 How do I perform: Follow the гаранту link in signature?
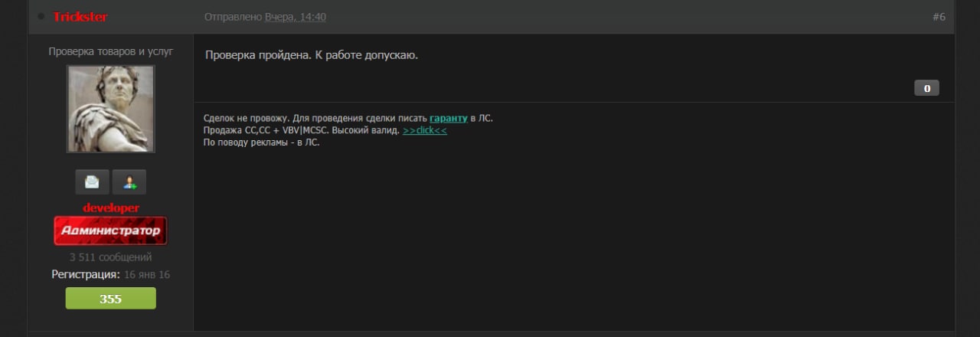point(448,118)
